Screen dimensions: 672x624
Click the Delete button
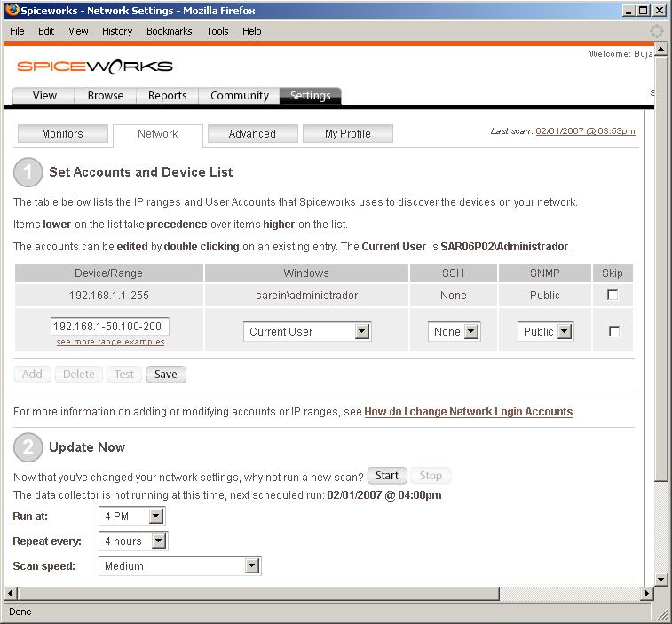click(78, 375)
